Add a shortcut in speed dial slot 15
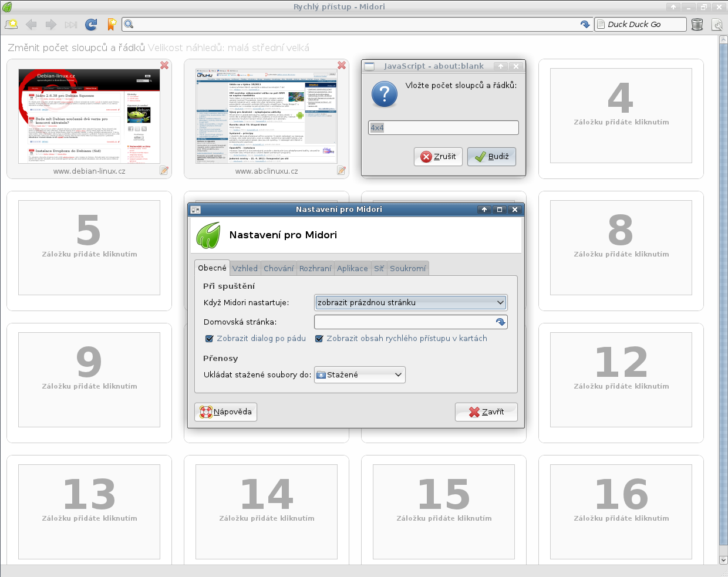Screen dimensions: 728x577 click(x=444, y=512)
